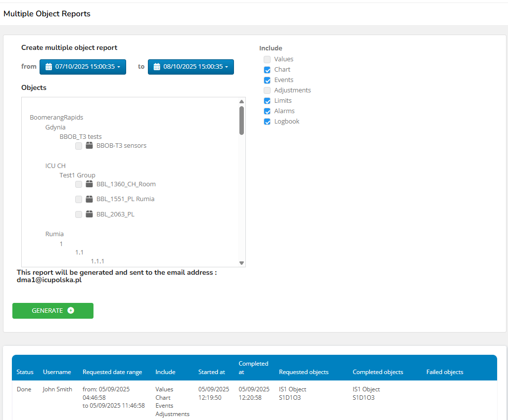The width and height of the screenshot is (508, 420).
Task: Click the box icon beside BBL_2063_PL
Action: click(x=90, y=214)
